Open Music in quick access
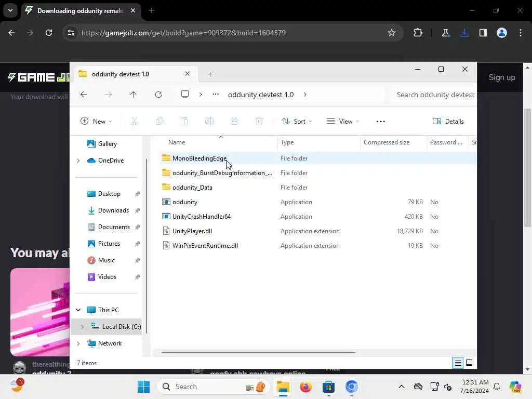Viewport: 532px width, 399px height. point(106,260)
